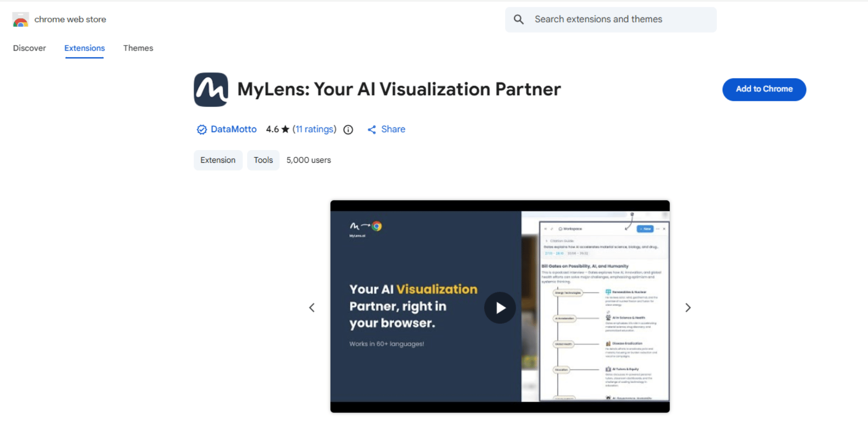The width and height of the screenshot is (868, 430).
Task: Click the Add to Chrome button
Action: tap(764, 90)
